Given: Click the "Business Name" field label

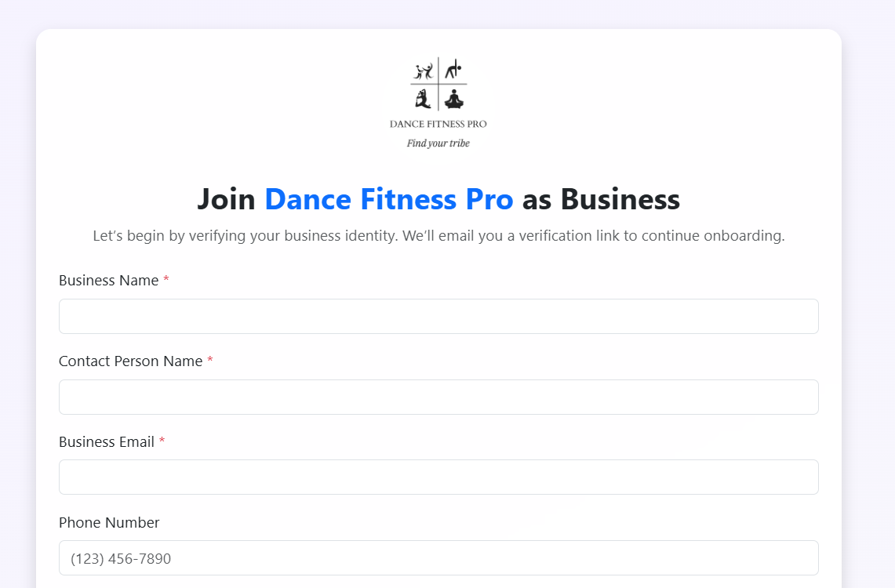Looking at the screenshot, I should tap(108, 281).
